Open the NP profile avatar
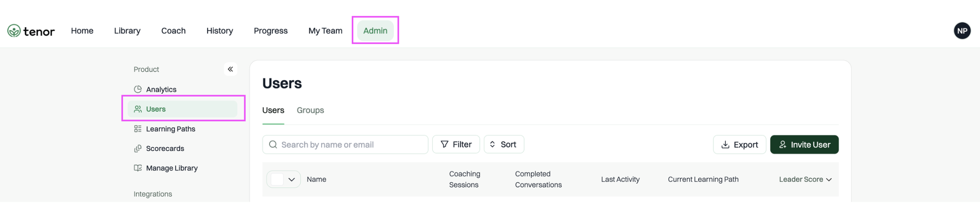This screenshot has height=203, width=980. coord(962,31)
